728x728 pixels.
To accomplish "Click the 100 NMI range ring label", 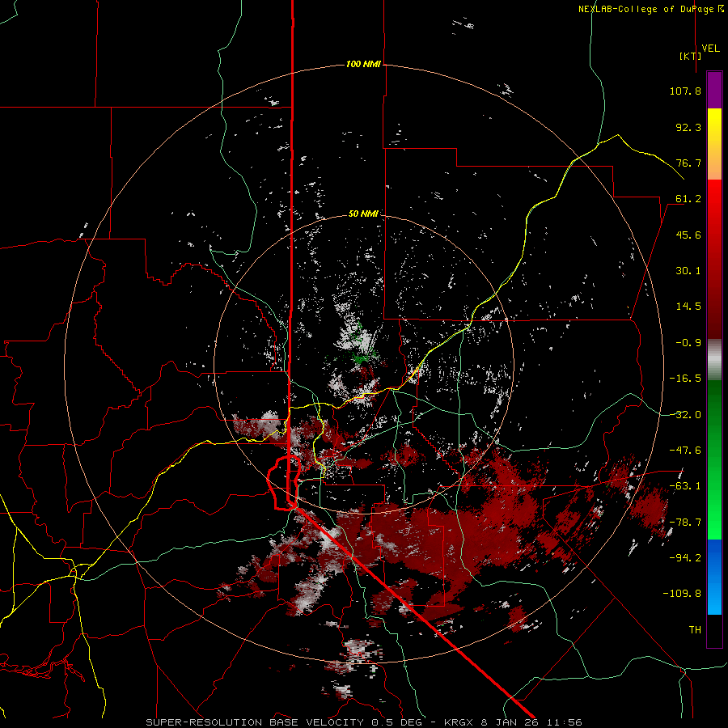I will pos(363,64).
